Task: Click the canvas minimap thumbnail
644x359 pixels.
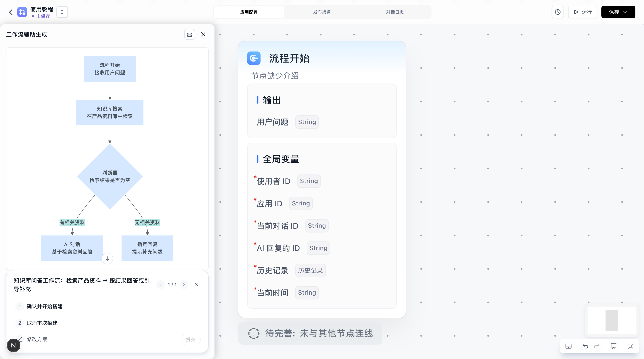Action: click(x=611, y=321)
